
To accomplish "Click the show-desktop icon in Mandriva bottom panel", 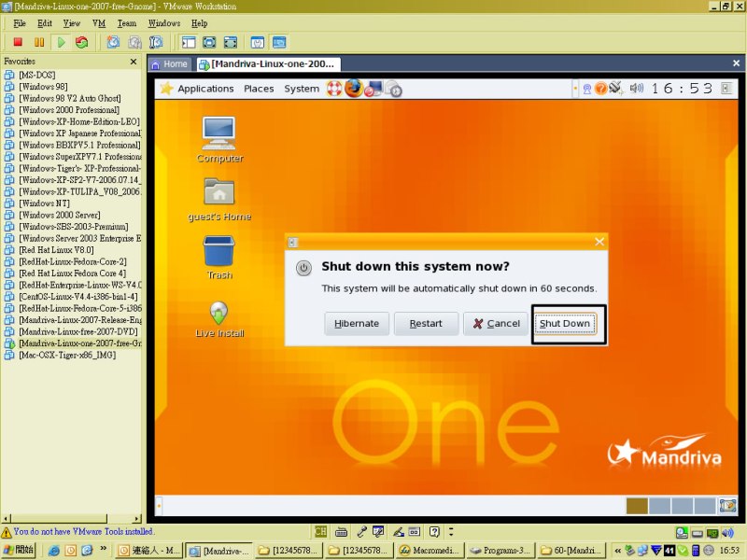I will [x=727, y=505].
